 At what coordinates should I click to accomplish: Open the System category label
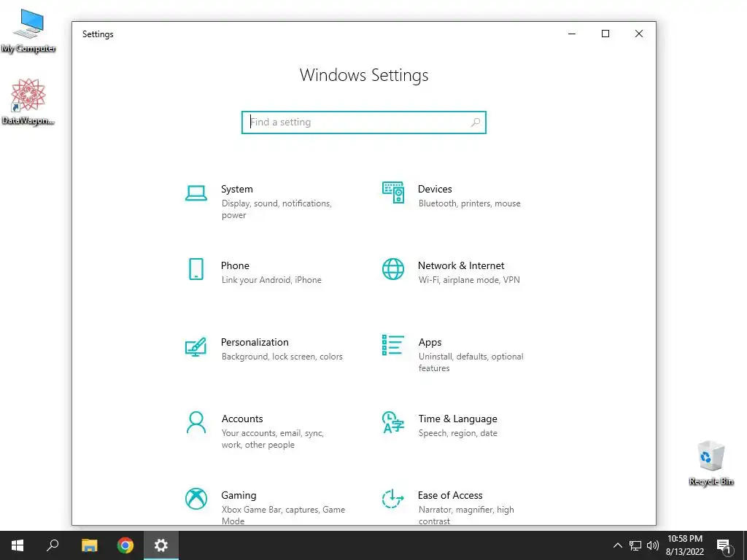[237, 189]
